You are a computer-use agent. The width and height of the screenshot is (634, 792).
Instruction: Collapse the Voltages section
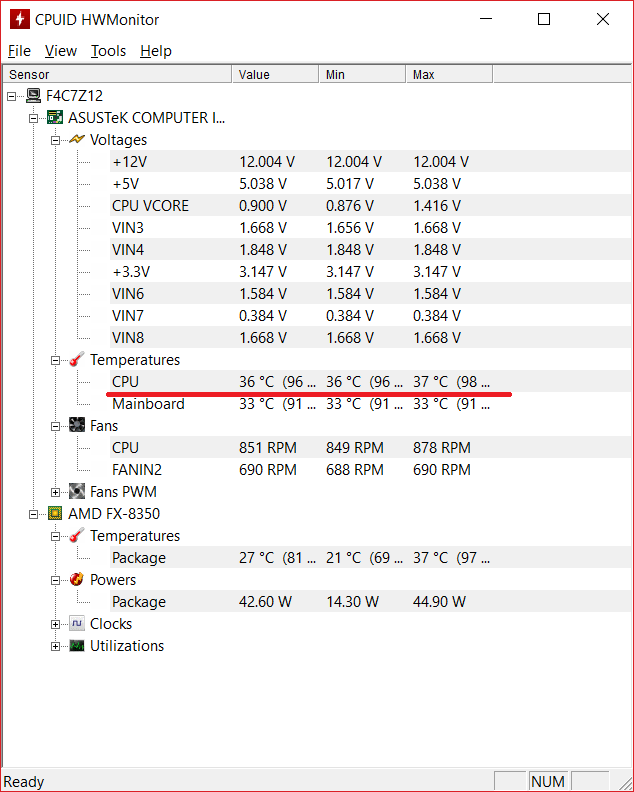pos(56,140)
